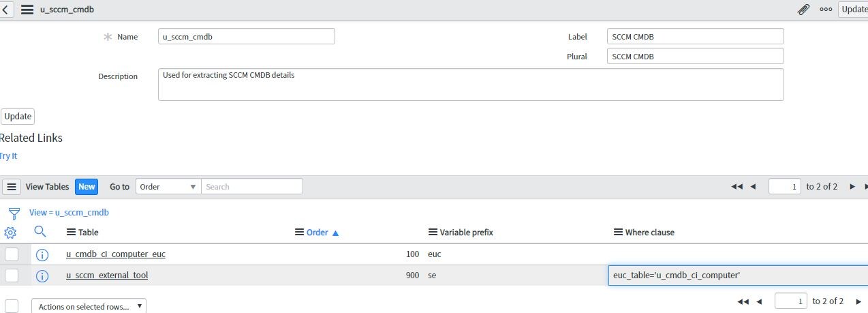Click the Description text area

(x=471, y=85)
